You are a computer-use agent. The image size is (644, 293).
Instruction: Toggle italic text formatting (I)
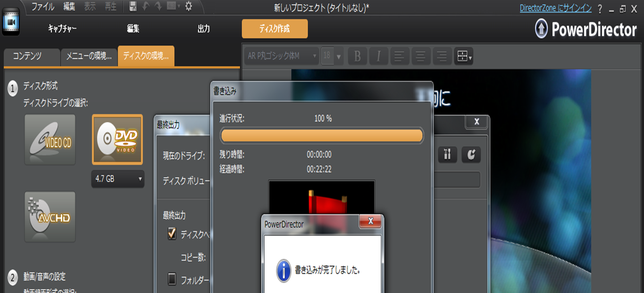pos(378,57)
